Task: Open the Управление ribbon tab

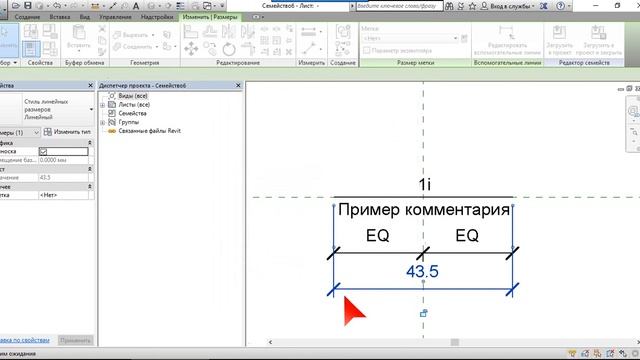Action: (115, 17)
